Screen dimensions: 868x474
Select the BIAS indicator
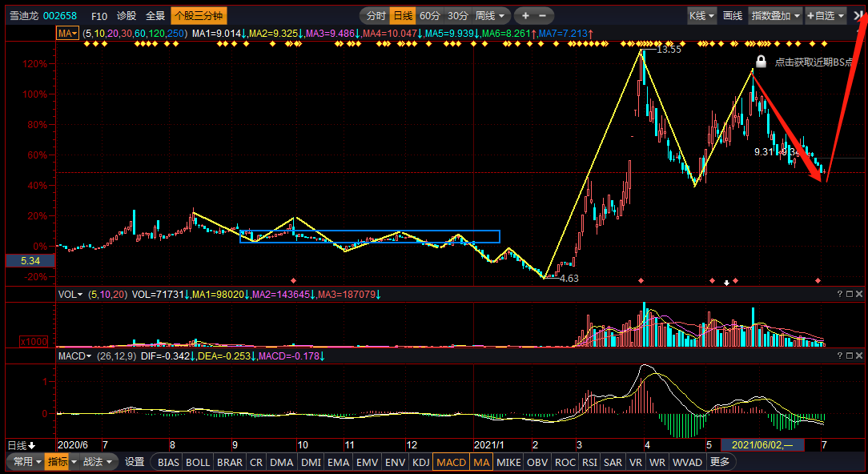point(168,462)
